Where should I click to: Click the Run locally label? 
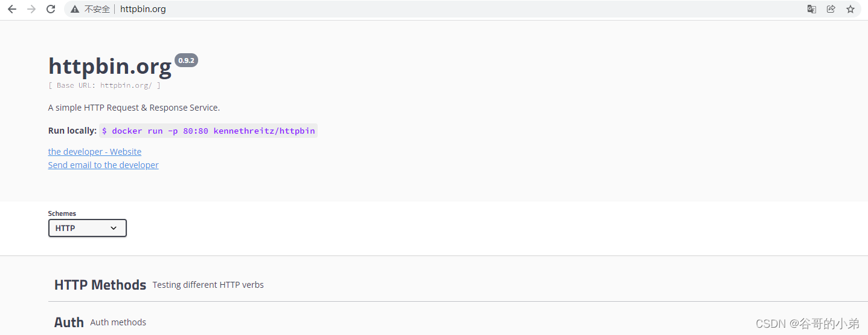coord(72,131)
